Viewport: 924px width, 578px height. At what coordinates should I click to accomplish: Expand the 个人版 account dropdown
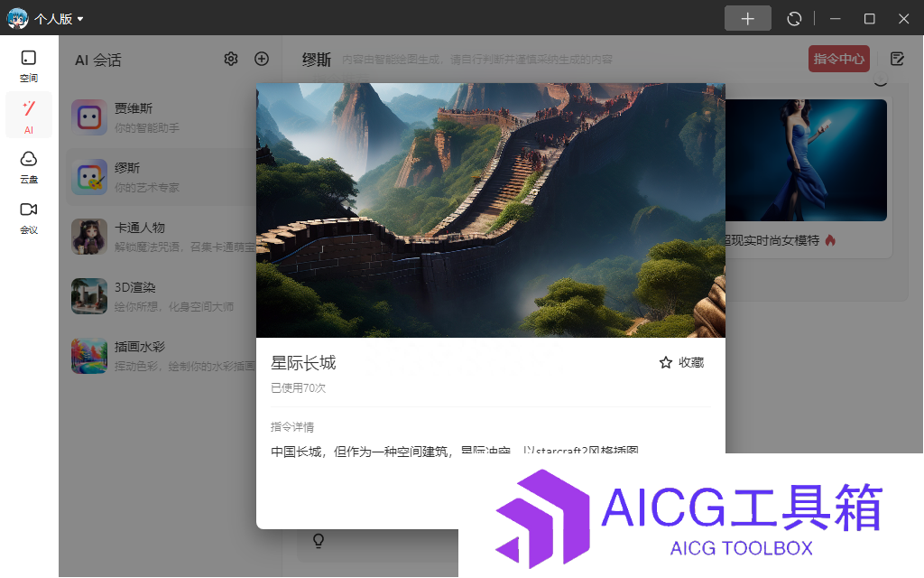pyautogui.click(x=59, y=19)
